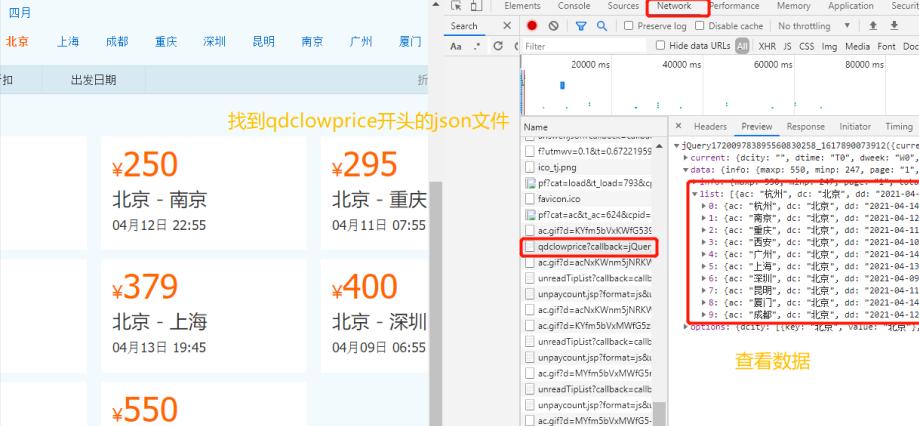This screenshot has height=426, width=919.
Task: Collapse the jQuery root response node
Action: pos(678,145)
